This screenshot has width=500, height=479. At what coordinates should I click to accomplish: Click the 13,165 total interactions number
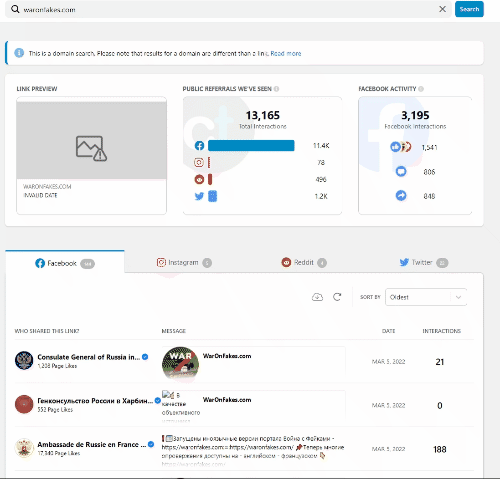pyautogui.click(x=263, y=115)
